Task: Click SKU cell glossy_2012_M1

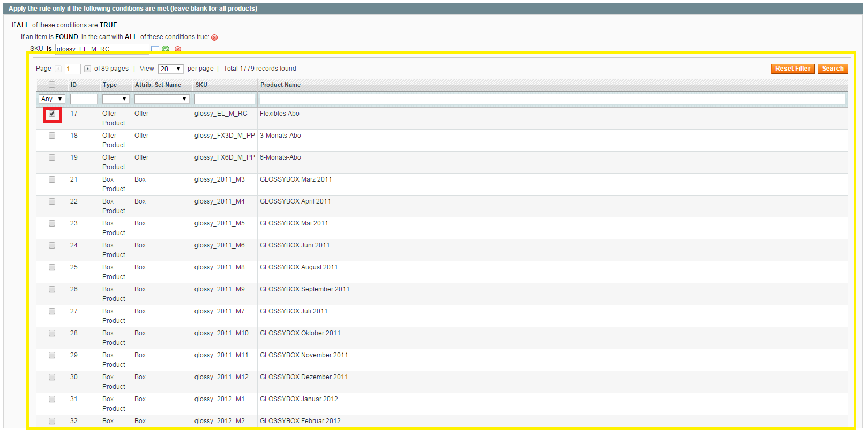Action: 219,399
